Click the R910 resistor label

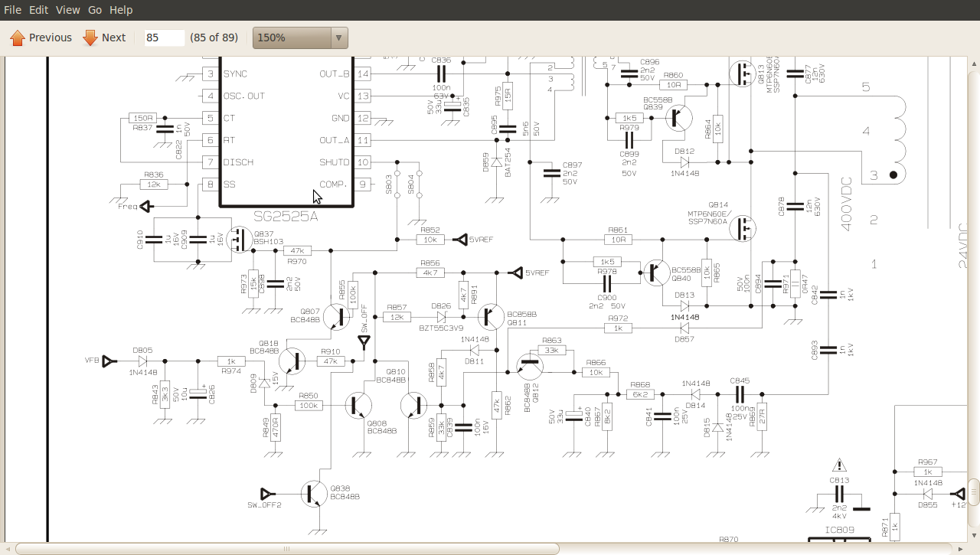point(330,351)
